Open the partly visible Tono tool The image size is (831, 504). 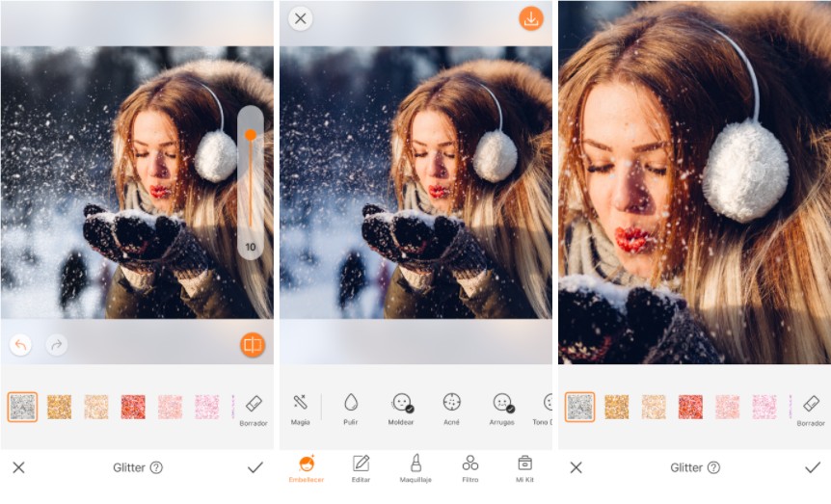[x=543, y=410]
